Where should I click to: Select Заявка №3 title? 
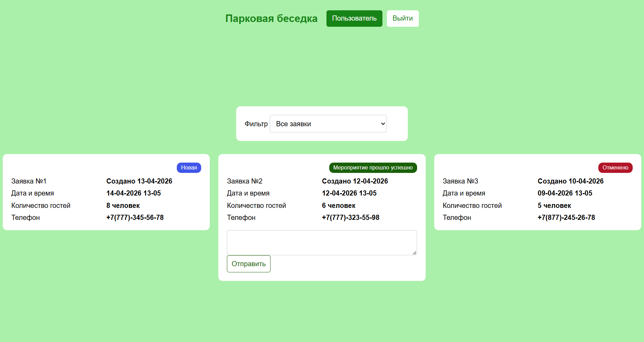click(460, 181)
